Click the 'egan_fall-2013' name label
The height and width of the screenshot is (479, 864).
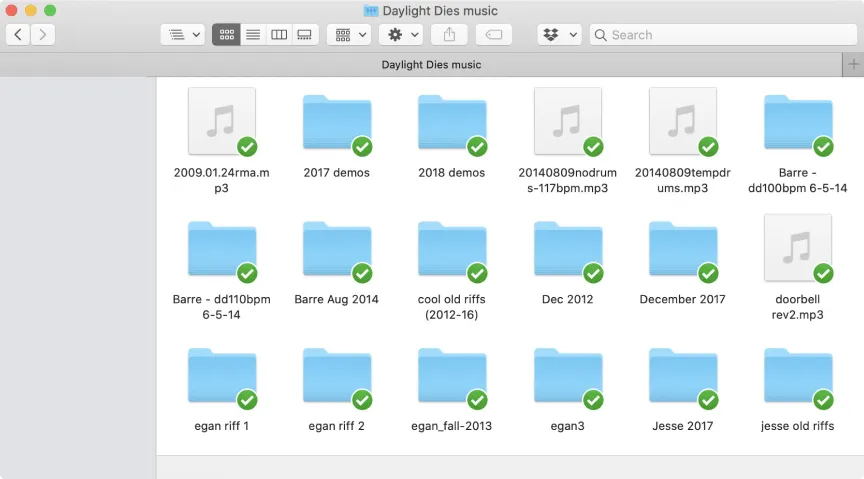[452, 426]
